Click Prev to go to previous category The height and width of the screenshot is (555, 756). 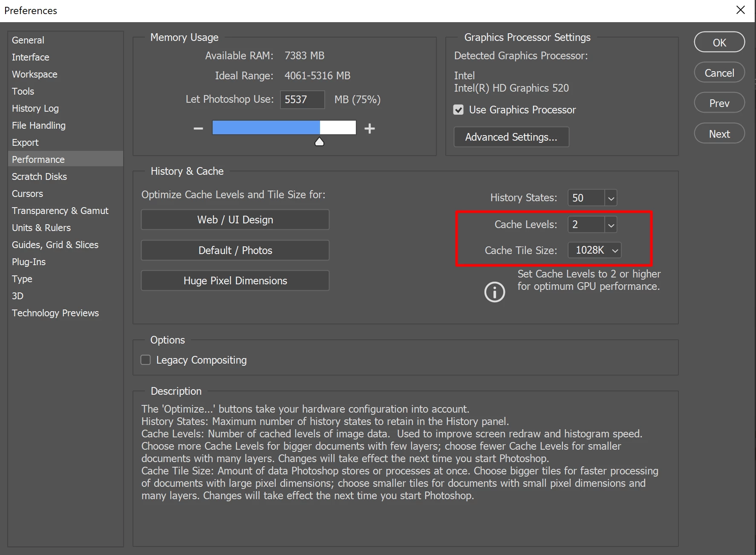click(719, 103)
